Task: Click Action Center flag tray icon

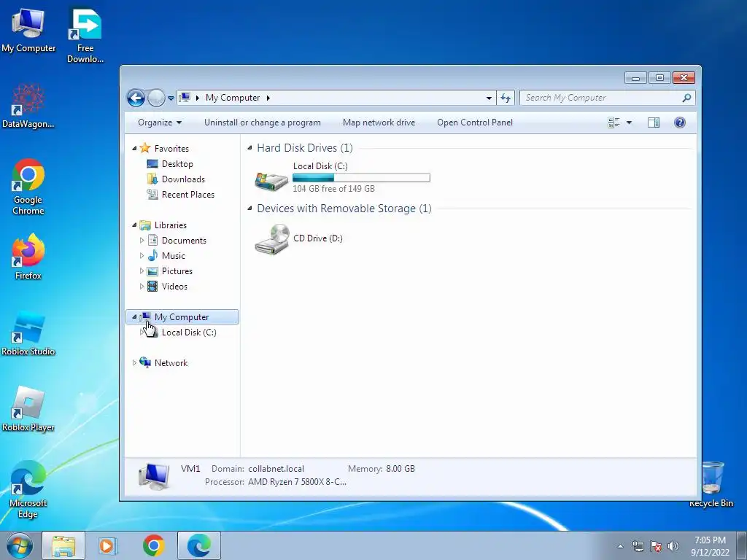Action: (656, 546)
